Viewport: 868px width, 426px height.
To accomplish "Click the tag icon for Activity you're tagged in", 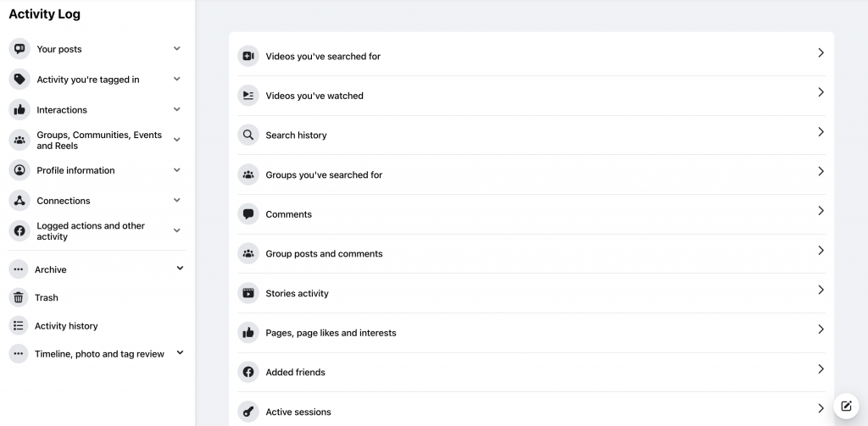I will tap(19, 79).
